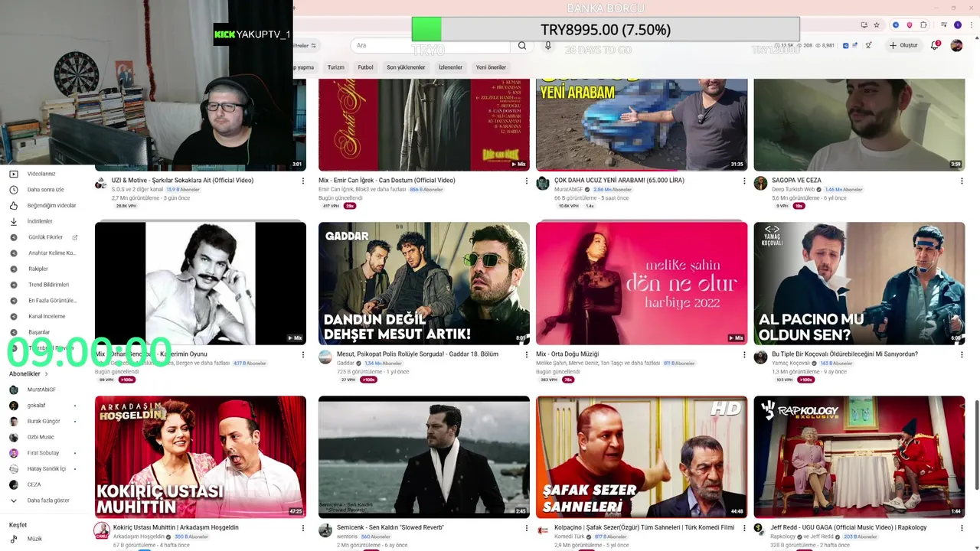
Task: Click the page vertical scrollbar
Action: point(976,444)
